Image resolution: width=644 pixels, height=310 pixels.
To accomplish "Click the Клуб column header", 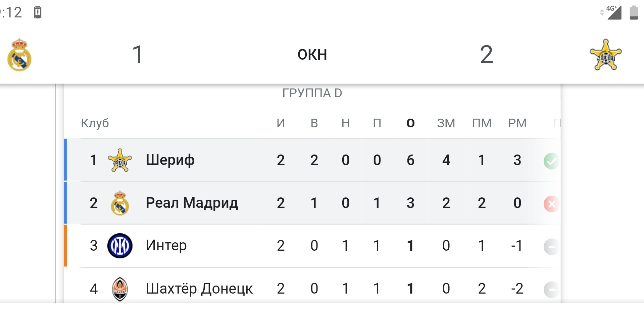I will (x=95, y=123).
